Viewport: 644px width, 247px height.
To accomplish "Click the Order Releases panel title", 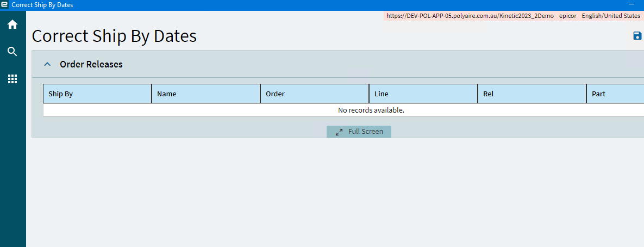I will [91, 64].
